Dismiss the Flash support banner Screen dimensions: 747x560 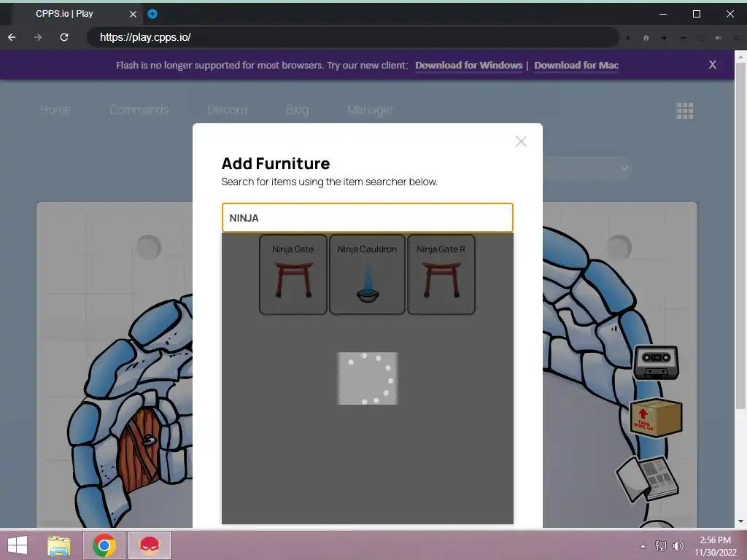point(712,65)
